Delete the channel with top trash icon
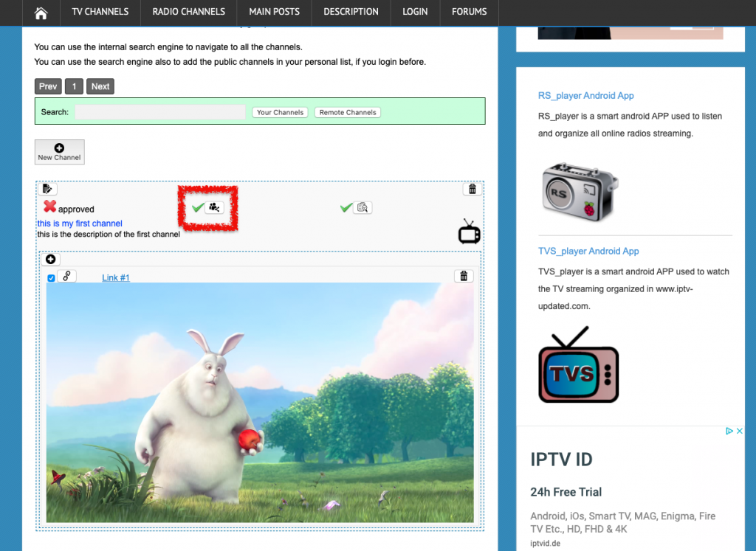756x551 pixels. click(x=472, y=190)
